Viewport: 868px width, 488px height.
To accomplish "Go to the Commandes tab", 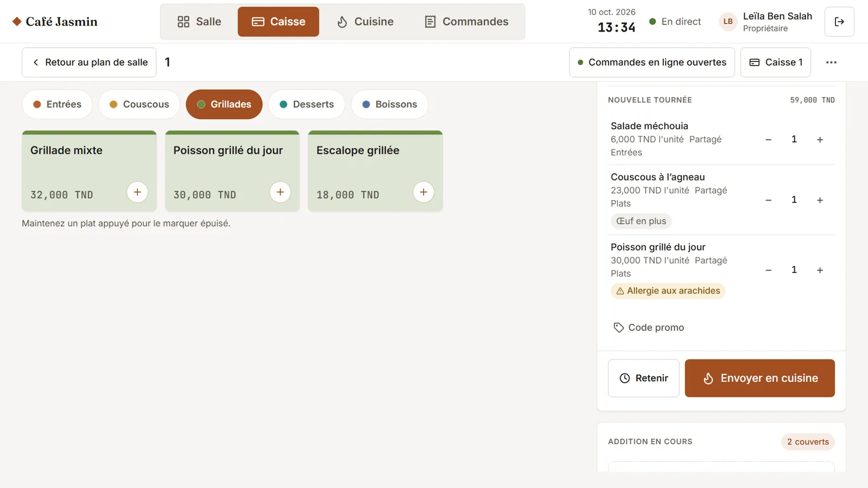I will pyautogui.click(x=467, y=22).
